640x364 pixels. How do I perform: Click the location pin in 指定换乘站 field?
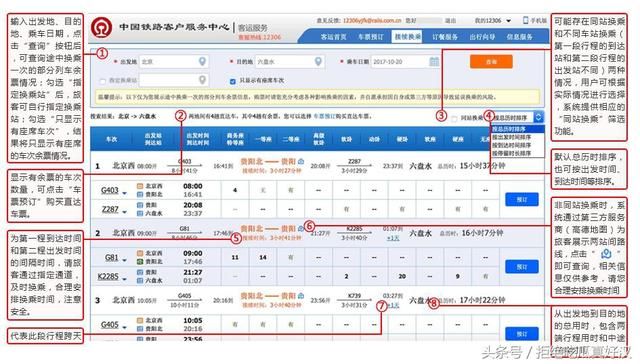tap(202, 80)
